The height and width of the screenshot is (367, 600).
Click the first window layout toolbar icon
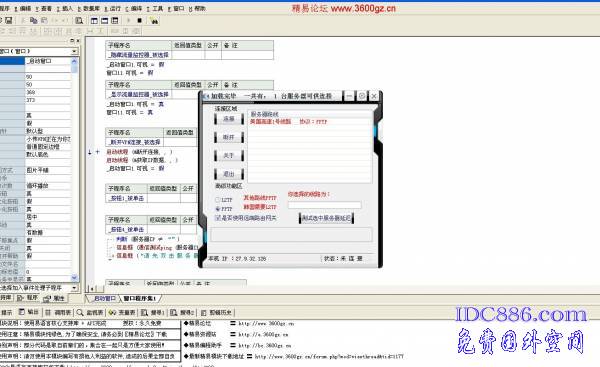click(94, 20)
